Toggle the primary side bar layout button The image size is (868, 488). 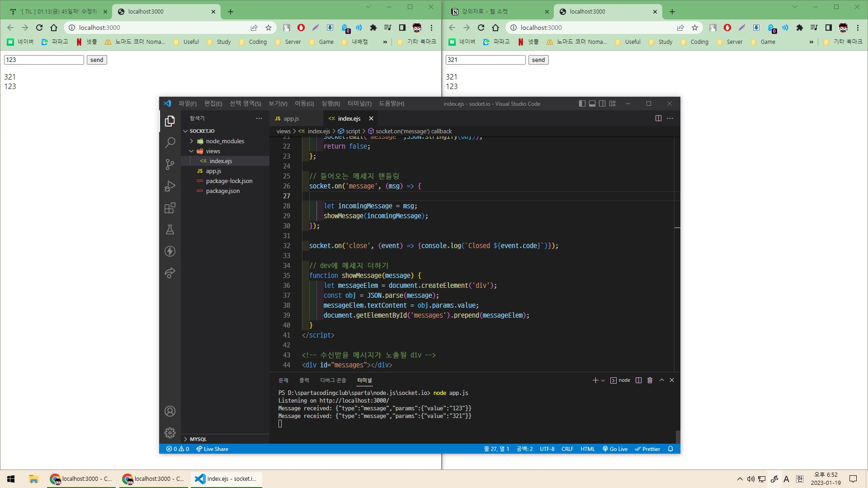pos(582,104)
